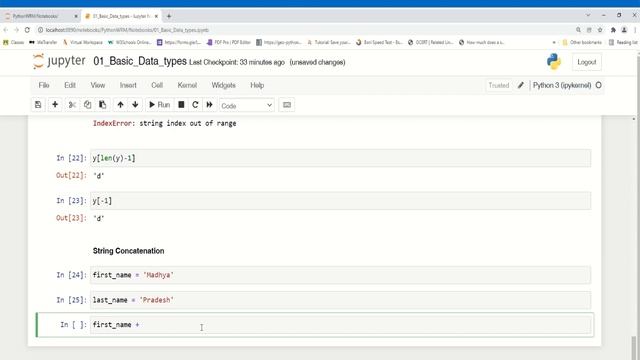Click the Python logo icon

coord(554,62)
